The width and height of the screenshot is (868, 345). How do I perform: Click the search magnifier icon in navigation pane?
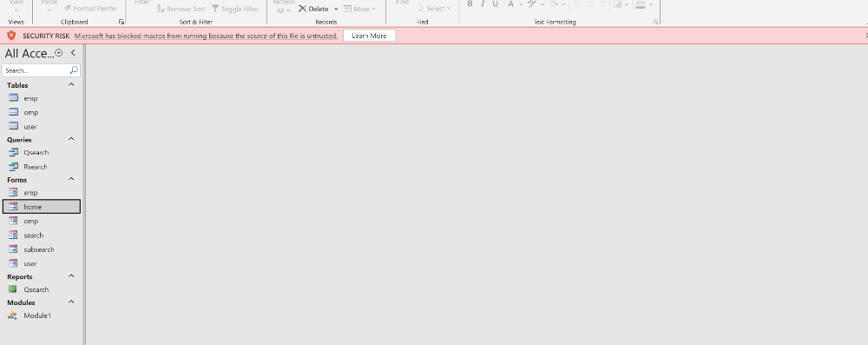click(74, 70)
